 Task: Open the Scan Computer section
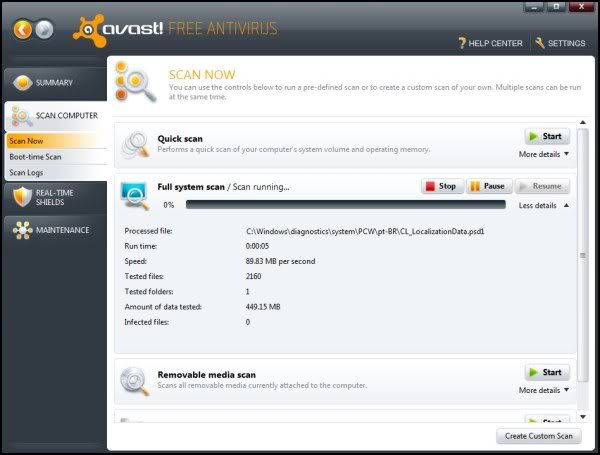pyautogui.click(x=55, y=116)
